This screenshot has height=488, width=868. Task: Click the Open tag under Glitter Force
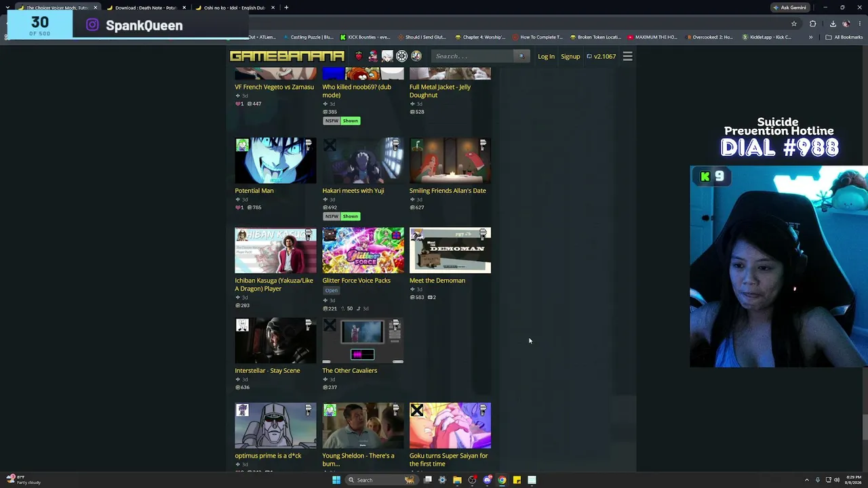(331, 290)
